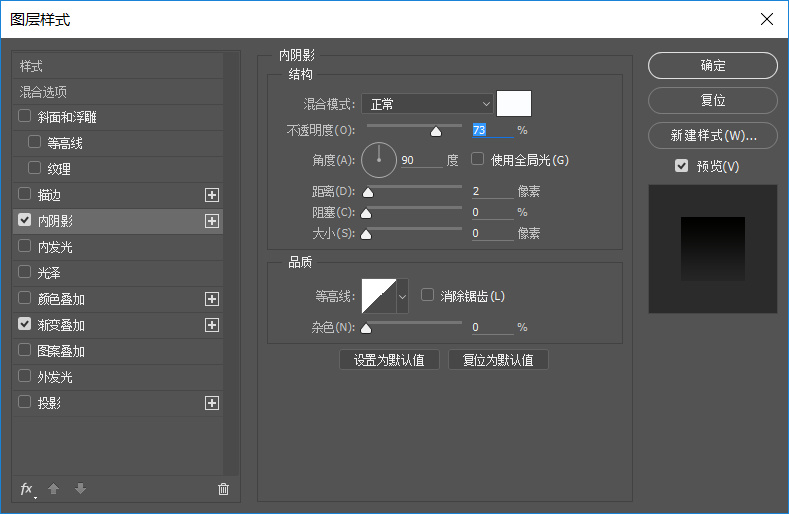Click the 等高线 contour thumbnail
The image size is (789, 514).
click(379, 296)
